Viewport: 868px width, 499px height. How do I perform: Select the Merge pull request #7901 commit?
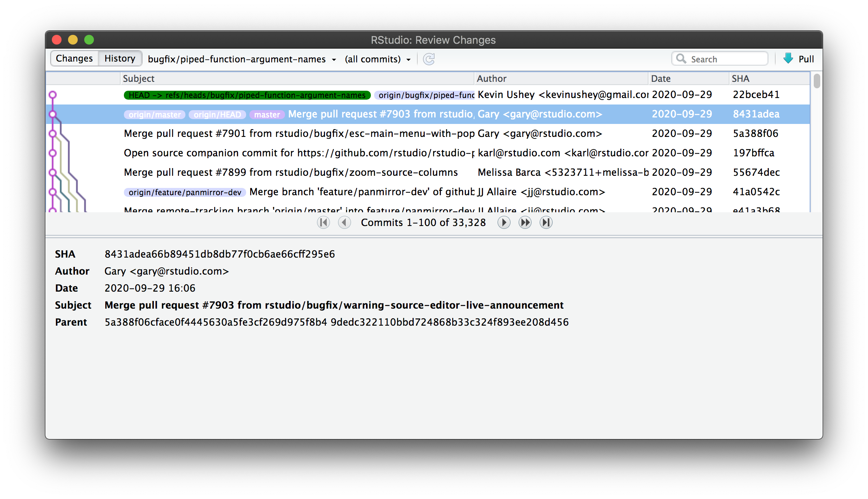(428, 134)
